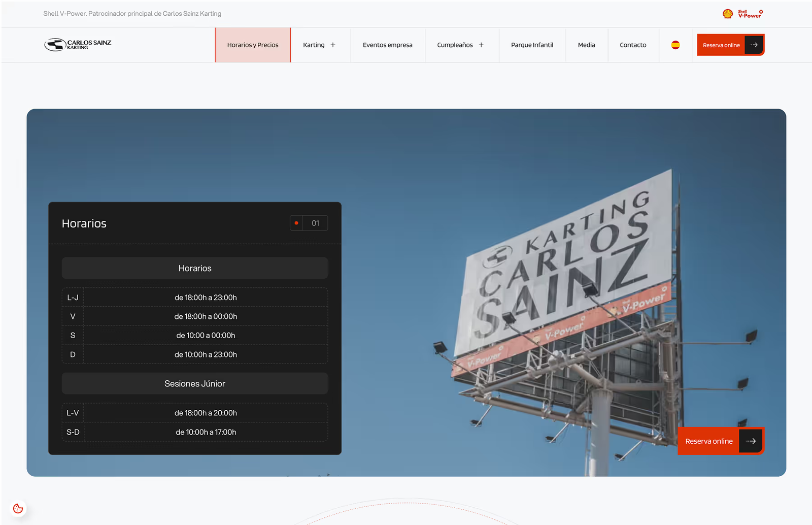Navigate to Media section
Viewport: 812px width, 525px height.
click(x=586, y=45)
